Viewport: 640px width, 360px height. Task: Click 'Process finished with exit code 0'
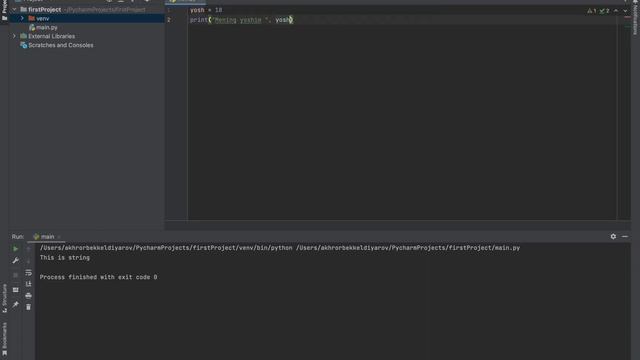click(98, 277)
